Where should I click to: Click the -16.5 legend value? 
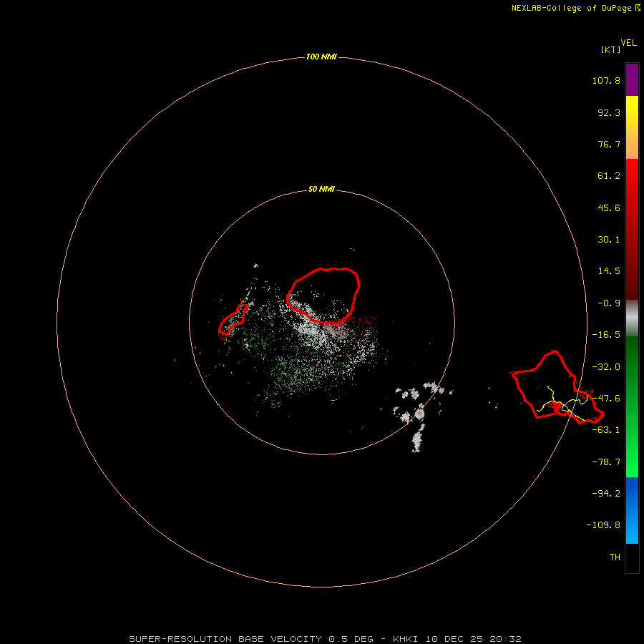(606, 335)
